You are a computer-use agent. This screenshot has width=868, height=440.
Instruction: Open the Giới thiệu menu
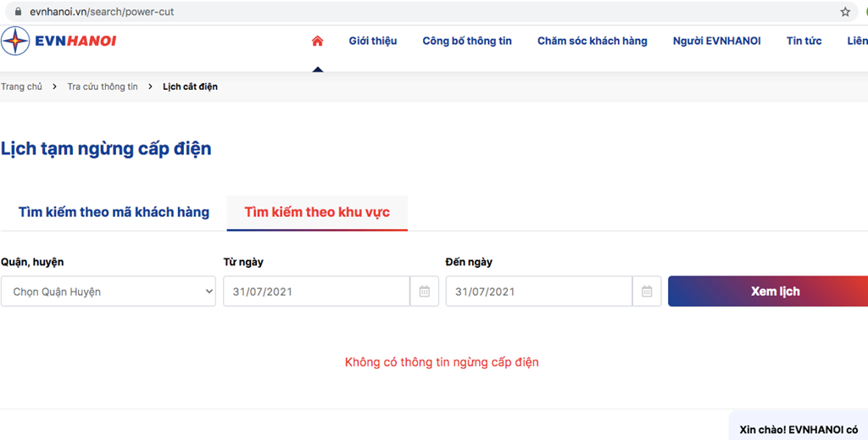coord(373,41)
